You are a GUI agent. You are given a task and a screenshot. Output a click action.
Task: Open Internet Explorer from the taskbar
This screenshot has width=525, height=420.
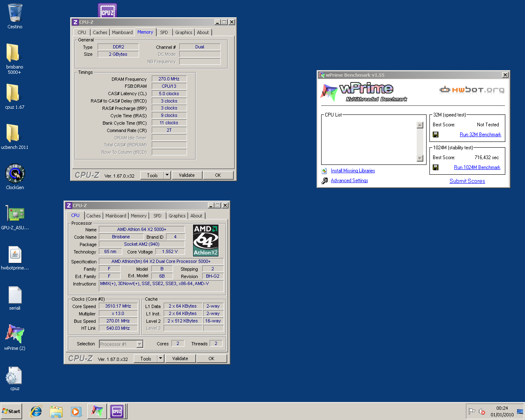36,411
